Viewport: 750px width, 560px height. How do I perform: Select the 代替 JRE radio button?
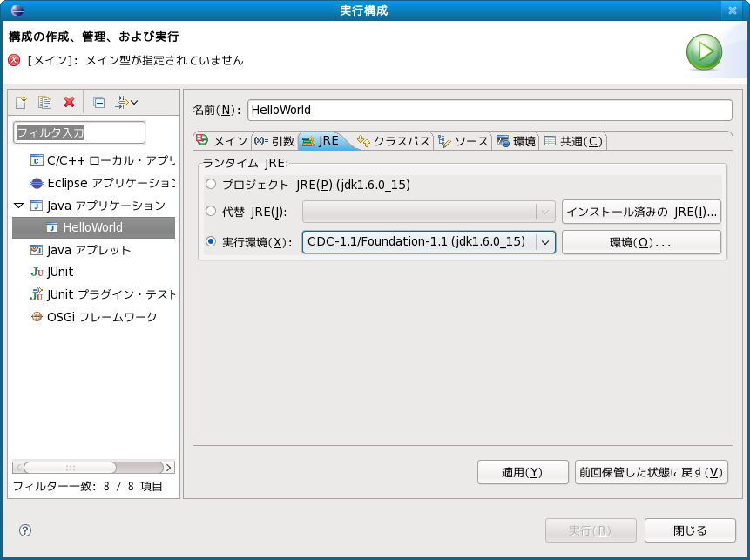tap(211, 212)
